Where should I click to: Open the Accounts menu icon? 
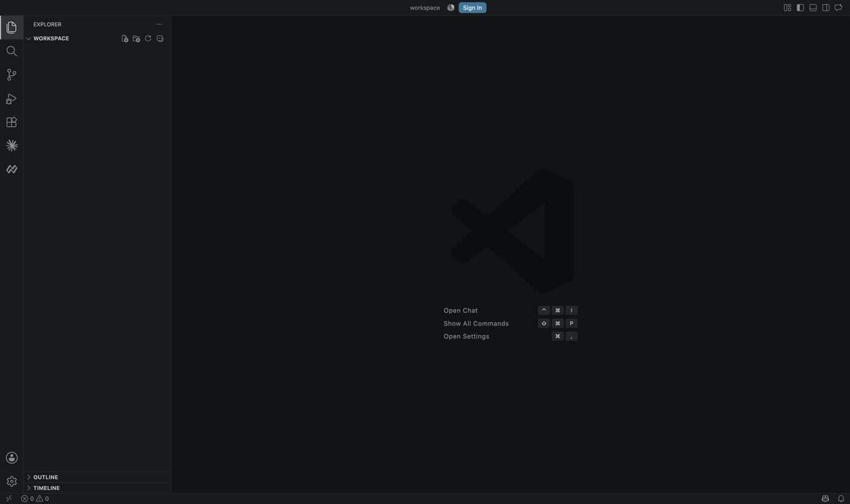[12, 458]
